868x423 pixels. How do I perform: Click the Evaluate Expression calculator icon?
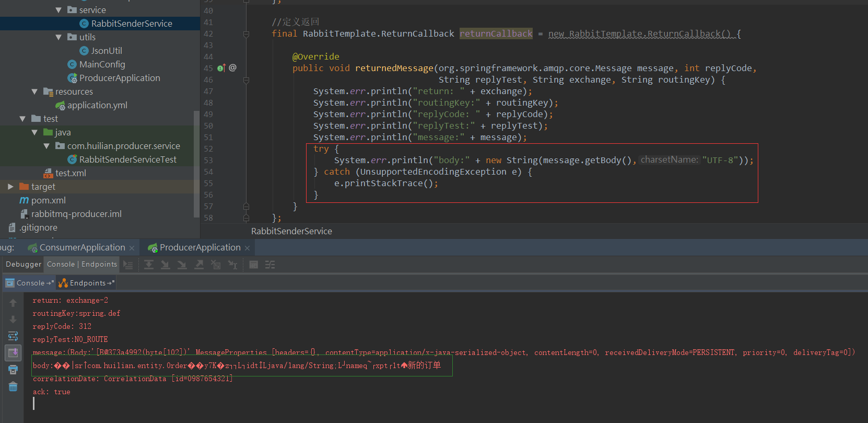253,265
